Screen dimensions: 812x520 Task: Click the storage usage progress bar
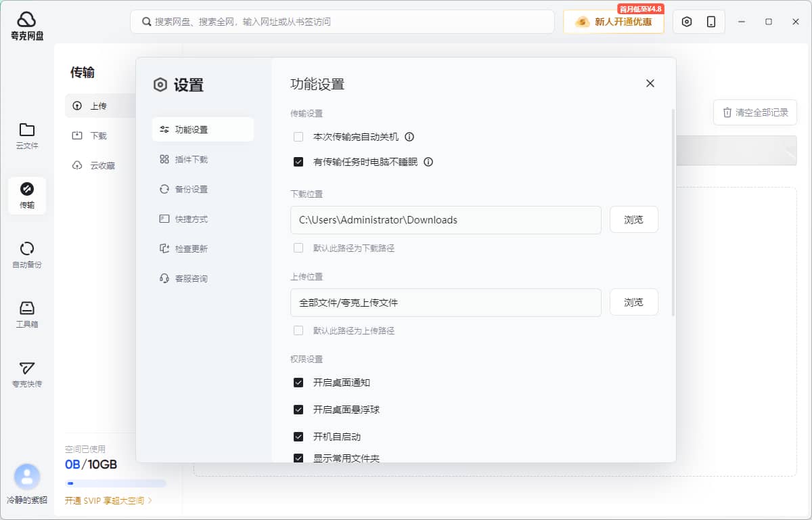pyautogui.click(x=116, y=483)
